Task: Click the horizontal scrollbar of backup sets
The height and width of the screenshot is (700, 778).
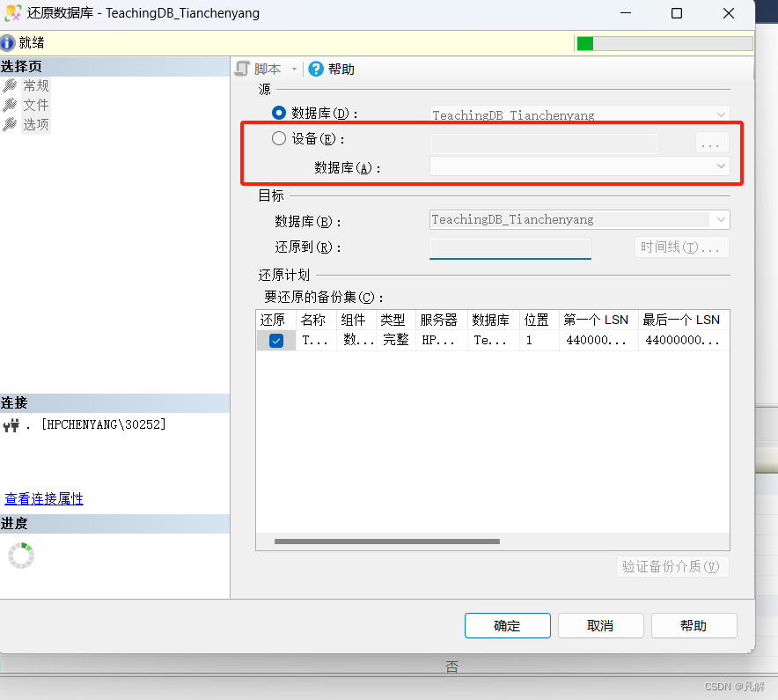Action: (x=387, y=542)
